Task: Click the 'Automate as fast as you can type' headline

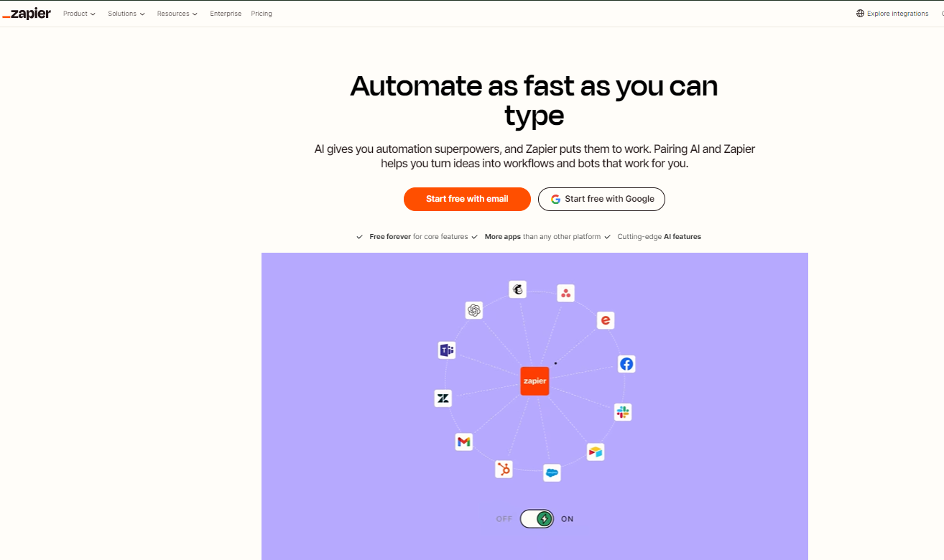Action: pos(534,101)
